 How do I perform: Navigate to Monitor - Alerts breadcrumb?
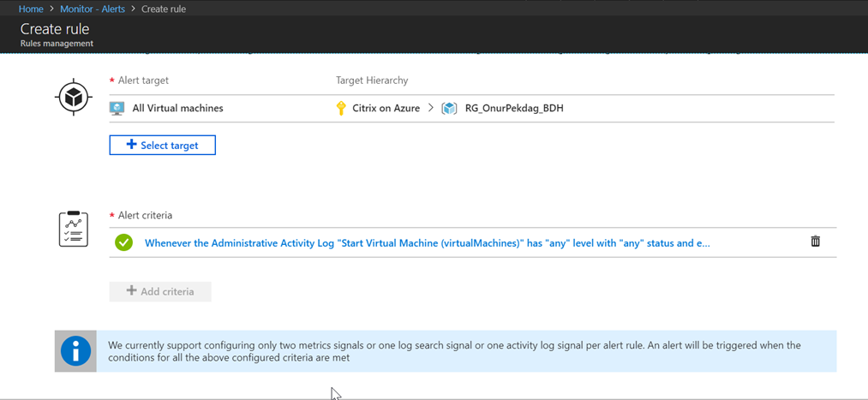click(x=93, y=9)
